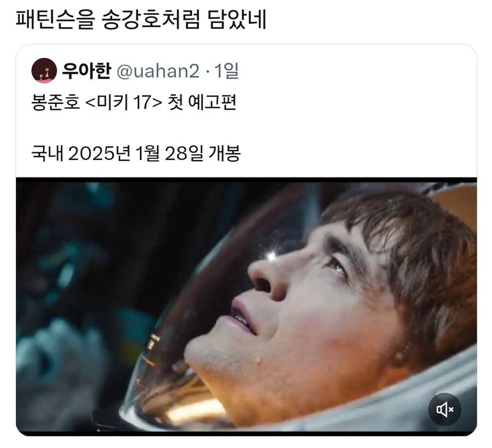Click the blurry figure at the video's left
The image size is (492, 448).
click(60, 361)
